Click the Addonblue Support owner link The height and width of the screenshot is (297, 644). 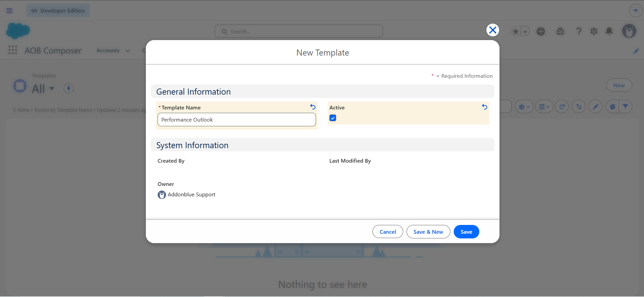(x=191, y=195)
